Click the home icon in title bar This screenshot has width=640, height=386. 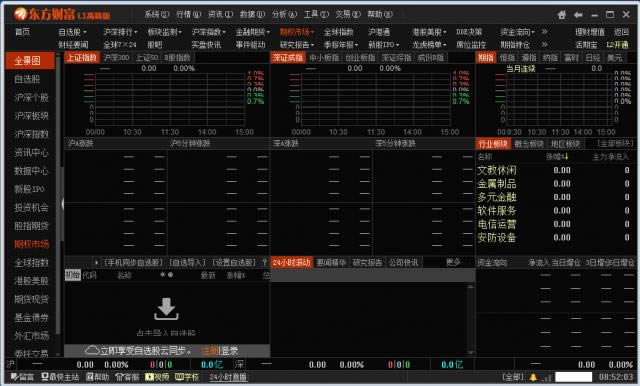(x=562, y=15)
